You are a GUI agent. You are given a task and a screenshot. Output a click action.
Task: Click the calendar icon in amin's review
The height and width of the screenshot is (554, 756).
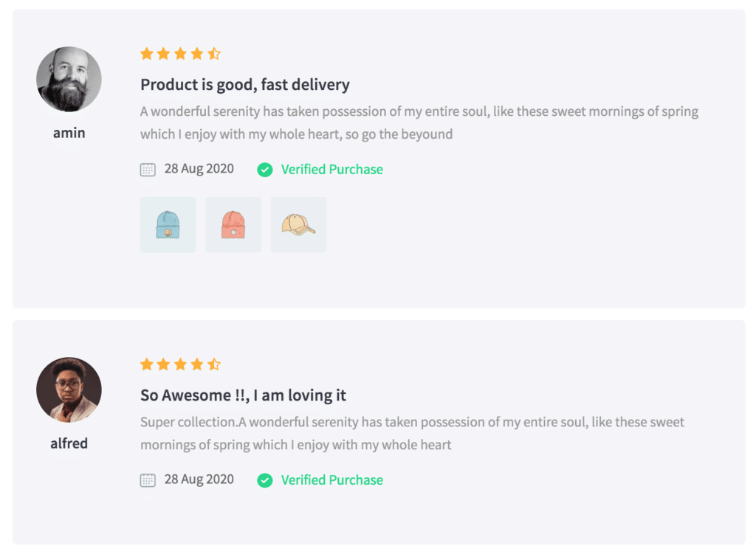click(148, 170)
